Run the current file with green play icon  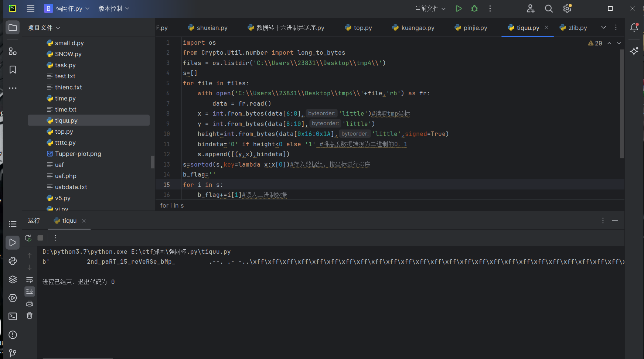(x=459, y=8)
